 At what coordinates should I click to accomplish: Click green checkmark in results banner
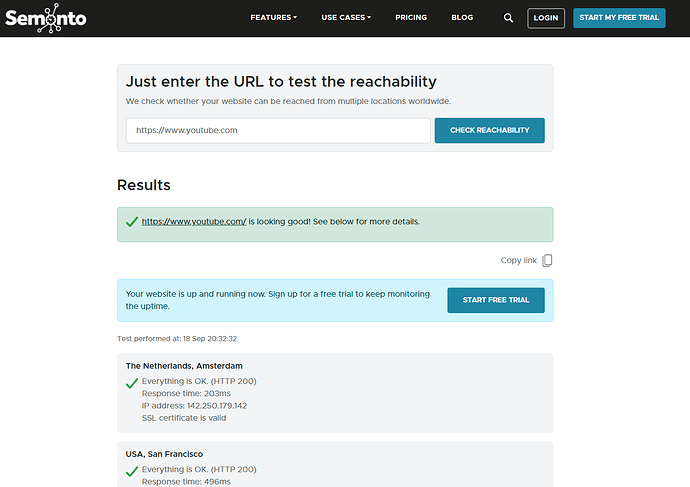[x=132, y=222]
